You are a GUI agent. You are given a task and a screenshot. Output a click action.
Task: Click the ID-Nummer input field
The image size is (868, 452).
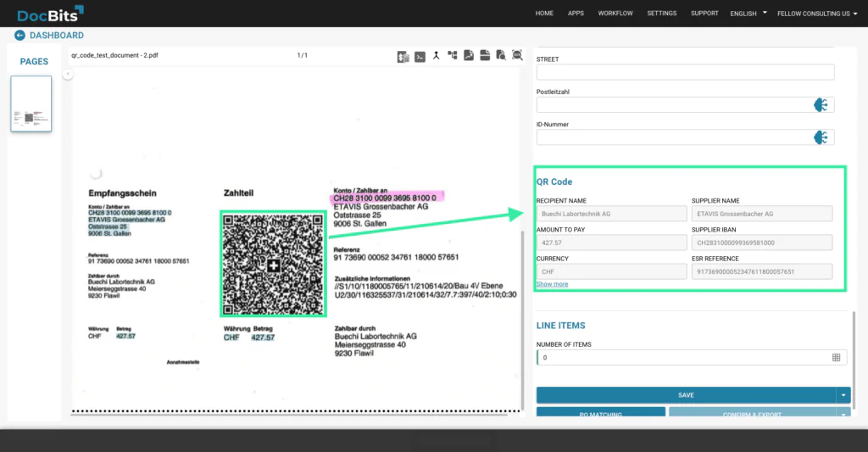(685, 137)
